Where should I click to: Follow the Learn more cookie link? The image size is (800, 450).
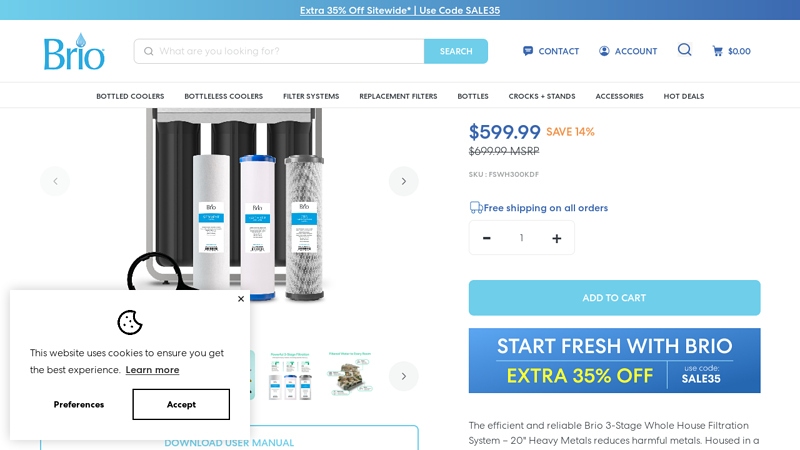pyautogui.click(x=152, y=370)
